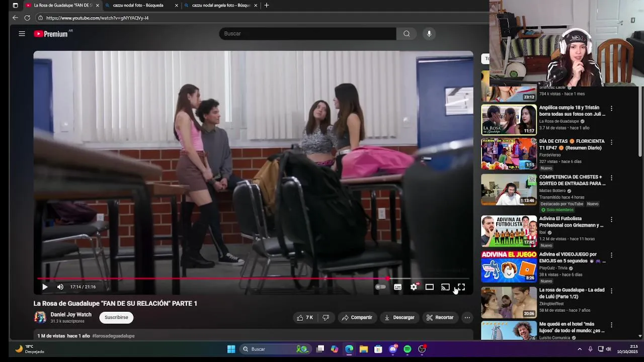Screen dimensions: 644x362
Task: Open Spotify from the taskbar
Action: click(408, 349)
